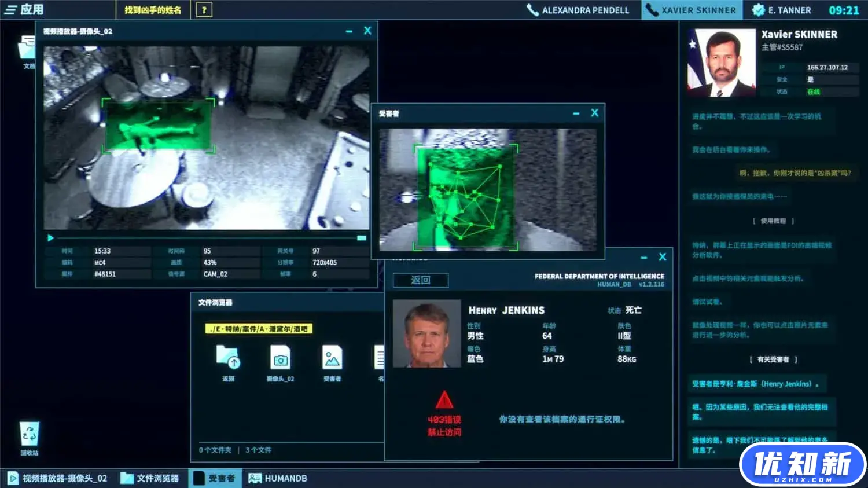Click the 使用教程 tutorial link in chat
The height and width of the screenshot is (488, 868).
point(773,221)
